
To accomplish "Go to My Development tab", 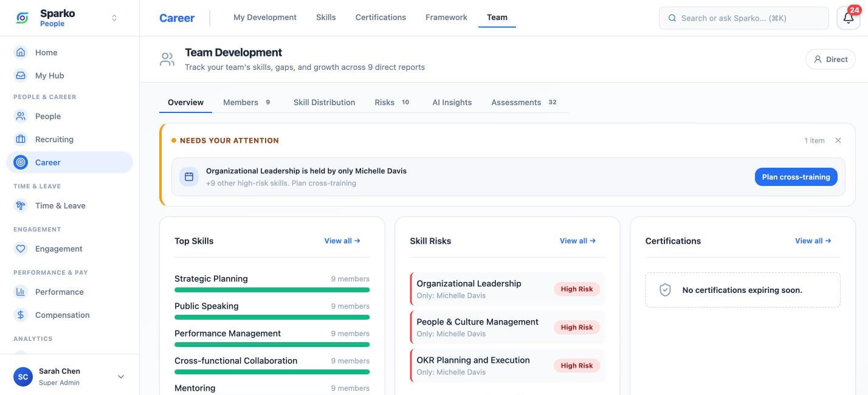I will (x=265, y=18).
